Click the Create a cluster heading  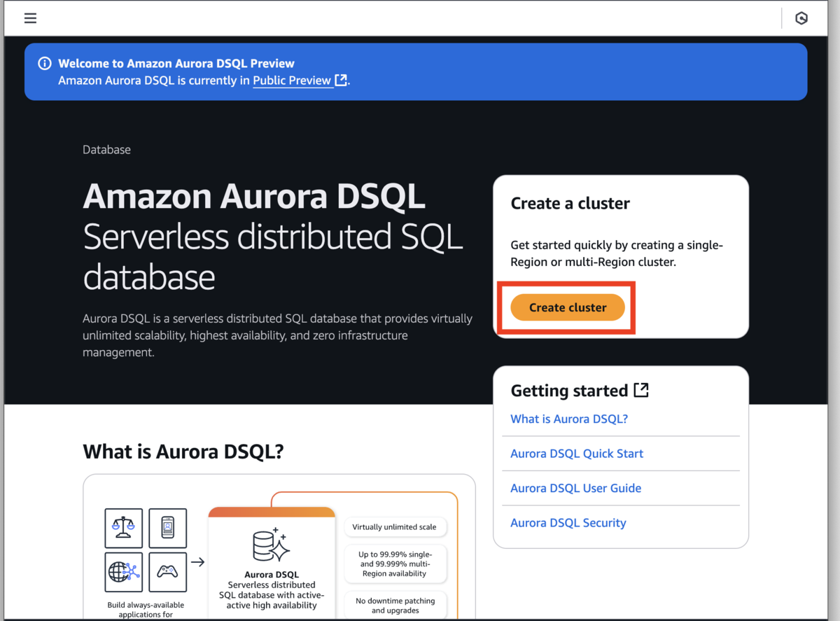pyautogui.click(x=570, y=204)
